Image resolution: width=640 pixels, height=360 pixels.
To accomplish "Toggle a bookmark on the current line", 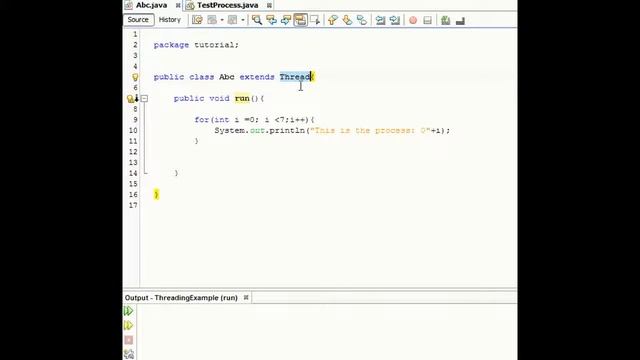I will [362, 20].
